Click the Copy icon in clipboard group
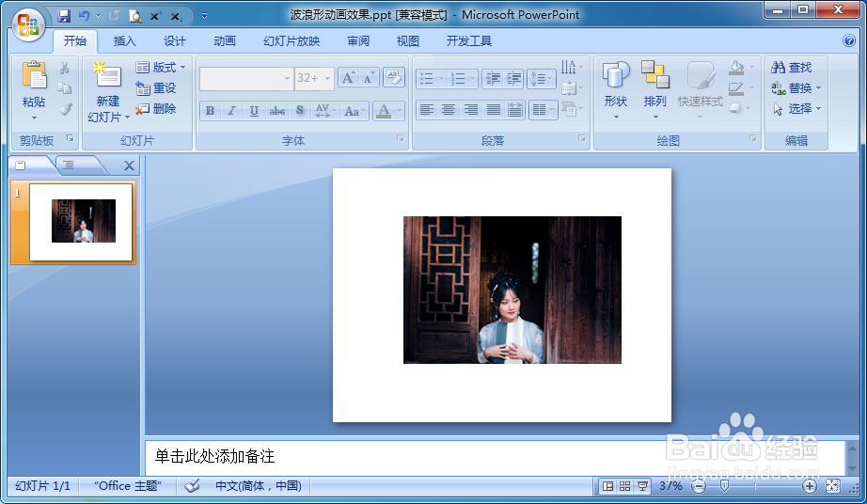867x504 pixels. (x=65, y=87)
